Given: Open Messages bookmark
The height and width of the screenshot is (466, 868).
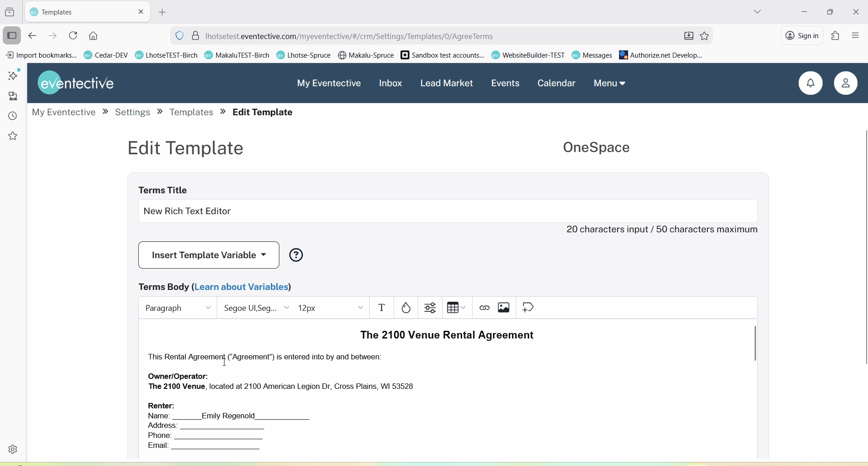Looking at the screenshot, I should [592, 55].
